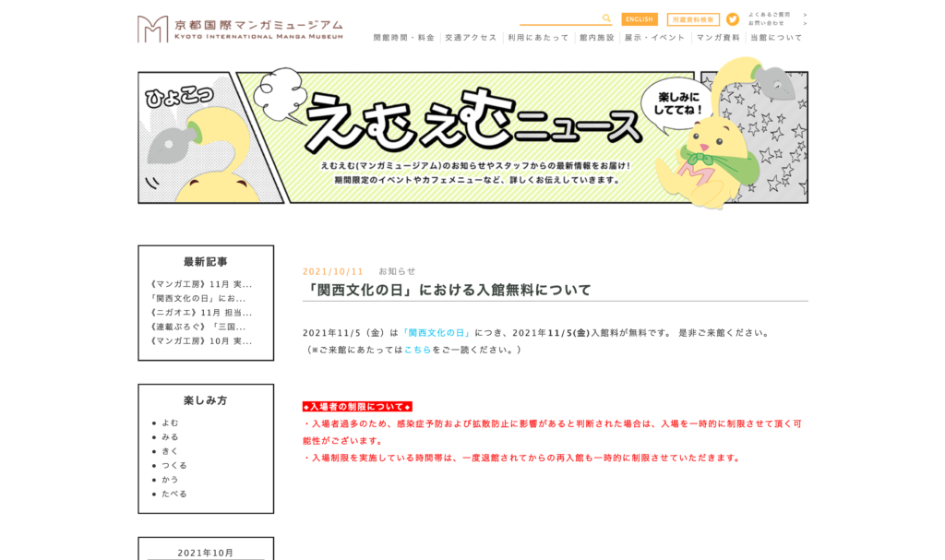Open the 交通アクセス menu
Image resolution: width=945 pixels, height=560 pixels.
471,38
